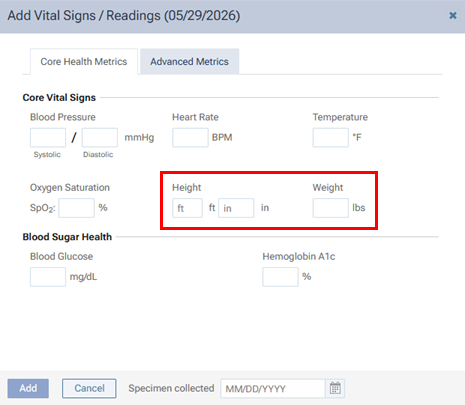
Task: Switch to the Advanced Metrics tab
Action: pos(189,62)
